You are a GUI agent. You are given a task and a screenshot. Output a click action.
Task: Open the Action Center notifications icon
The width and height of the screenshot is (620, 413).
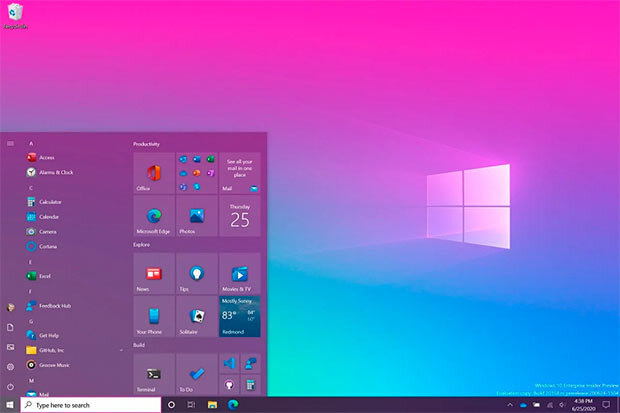606,405
